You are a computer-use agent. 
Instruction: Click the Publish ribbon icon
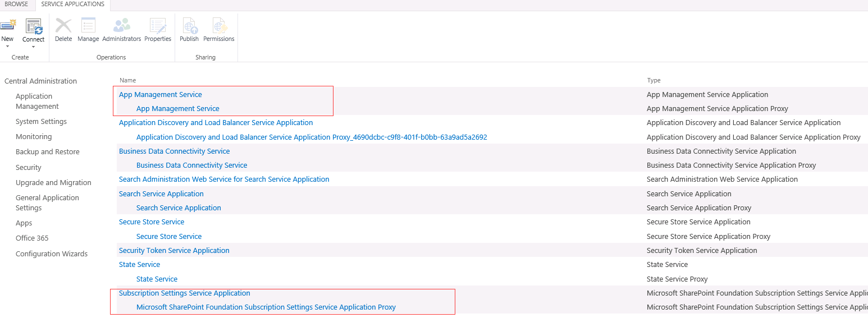[x=189, y=25]
